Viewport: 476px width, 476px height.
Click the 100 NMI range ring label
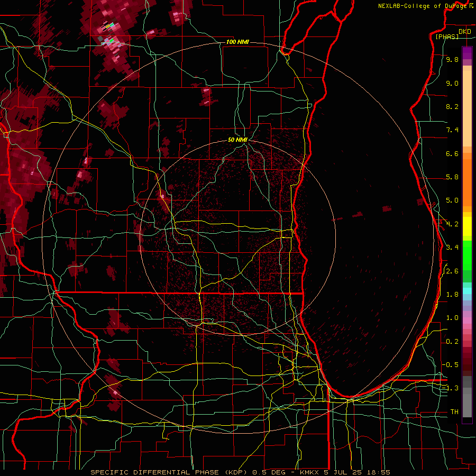237,42
